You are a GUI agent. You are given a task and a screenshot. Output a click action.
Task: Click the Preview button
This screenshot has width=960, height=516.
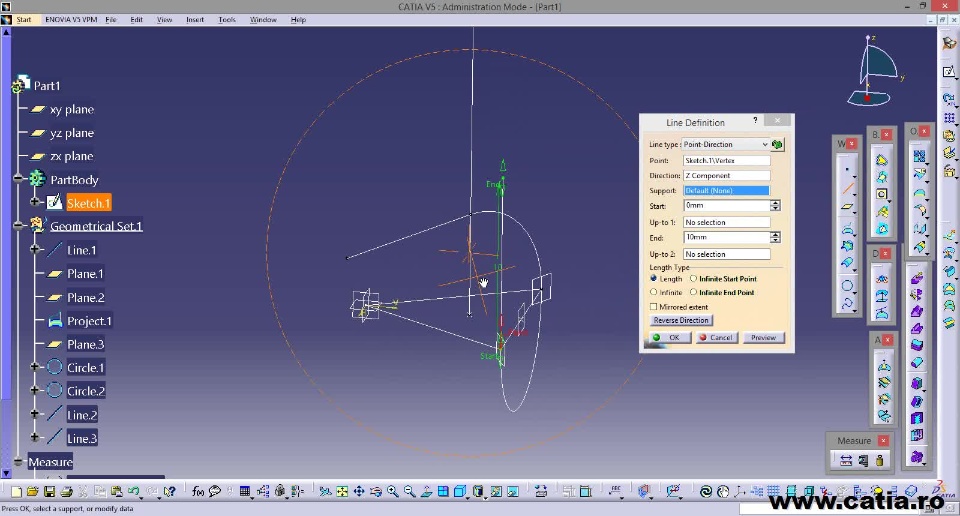point(763,337)
